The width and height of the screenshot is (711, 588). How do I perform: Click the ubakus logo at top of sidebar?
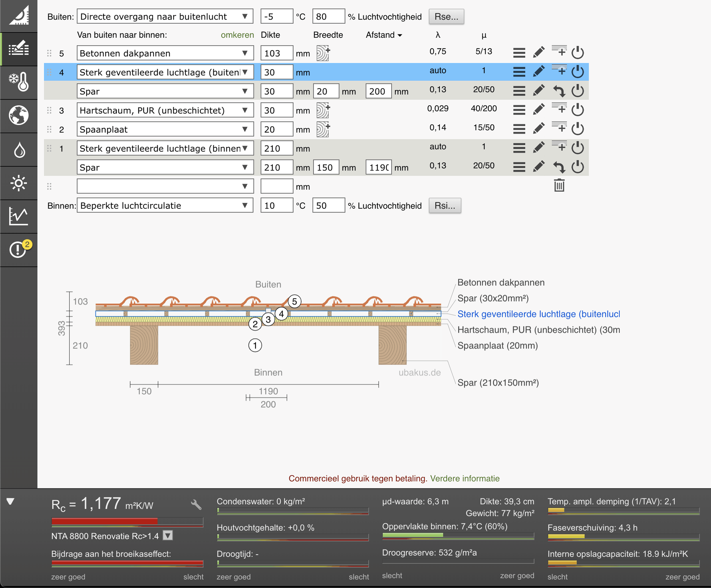[19, 15]
